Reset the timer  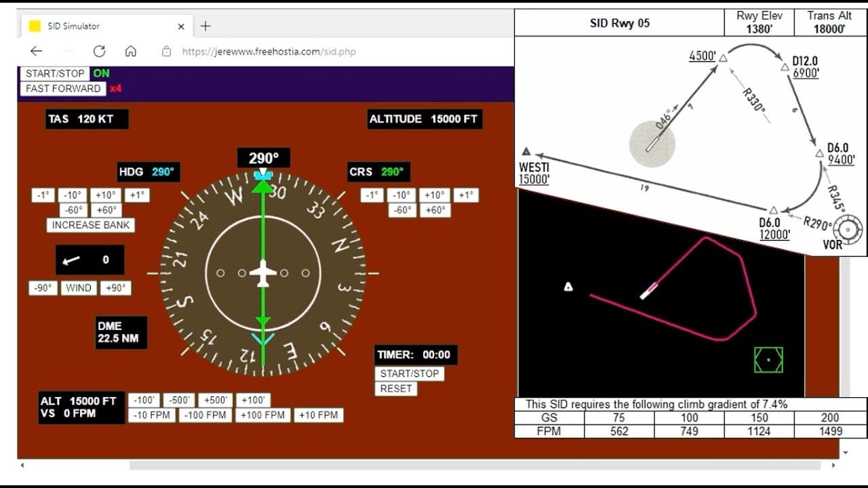pos(396,389)
